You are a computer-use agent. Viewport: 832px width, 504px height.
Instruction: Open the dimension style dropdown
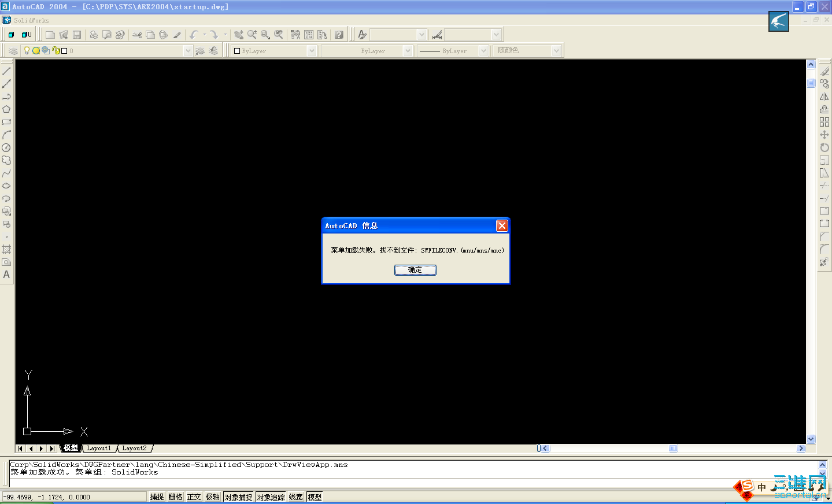point(496,35)
